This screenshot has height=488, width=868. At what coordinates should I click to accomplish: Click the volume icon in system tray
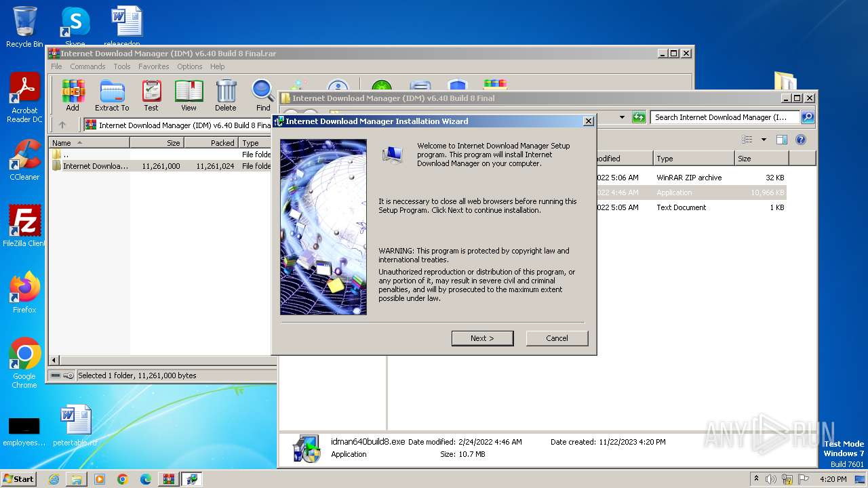pyautogui.click(x=771, y=479)
